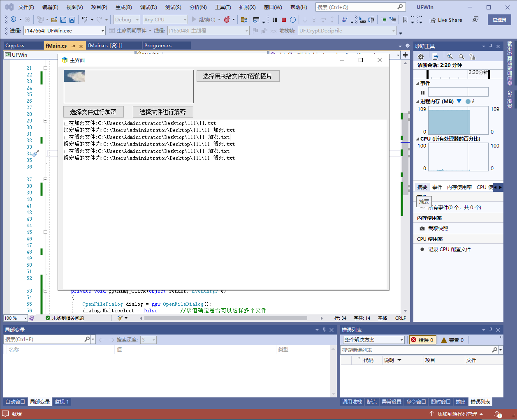The height and width of the screenshot is (420, 517).
Task: Zoom in on the diagnostic timeline
Action: point(450,57)
